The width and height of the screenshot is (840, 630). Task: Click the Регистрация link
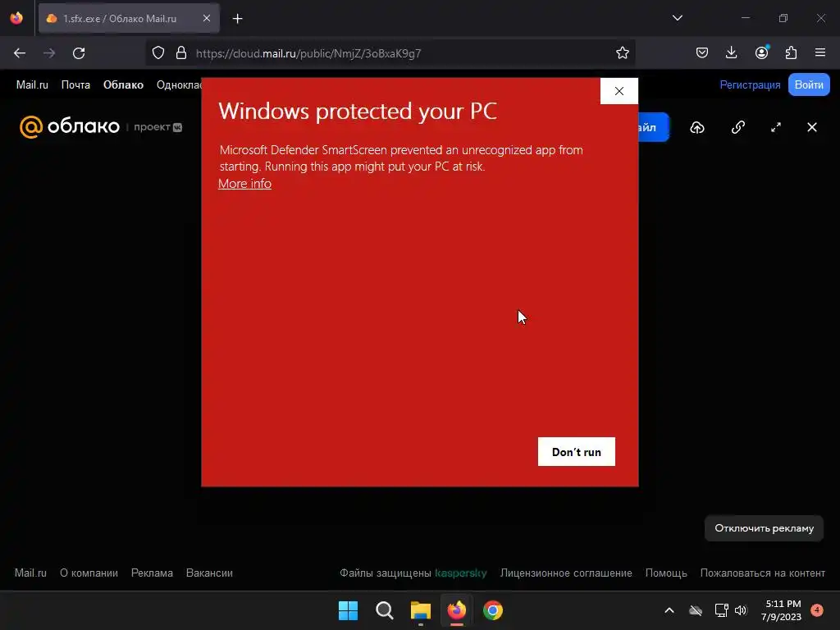[750, 84]
